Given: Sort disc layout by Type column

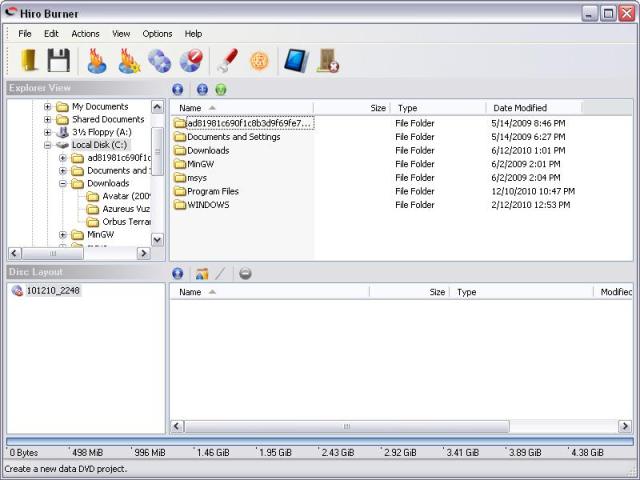Looking at the screenshot, I should pos(521,292).
